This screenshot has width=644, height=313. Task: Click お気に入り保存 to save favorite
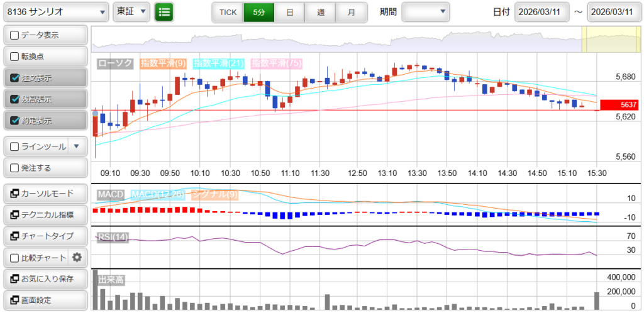[44, 278]
